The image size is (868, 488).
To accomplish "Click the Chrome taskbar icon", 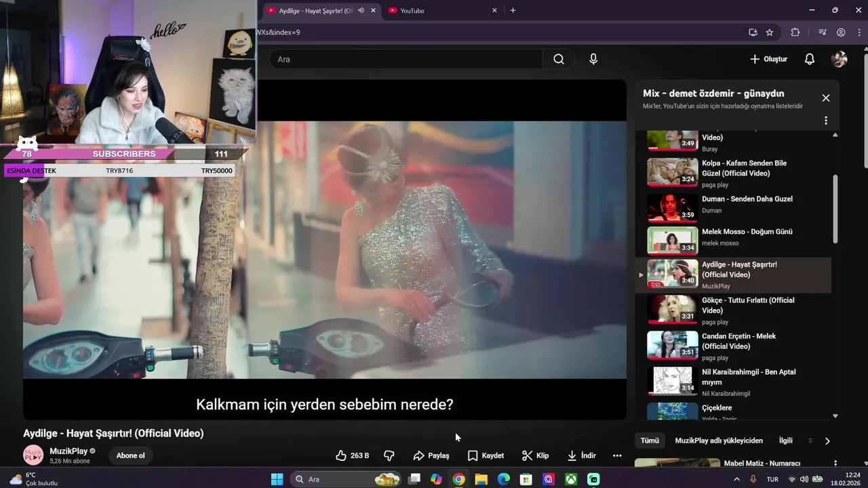I will click(458, 479).
